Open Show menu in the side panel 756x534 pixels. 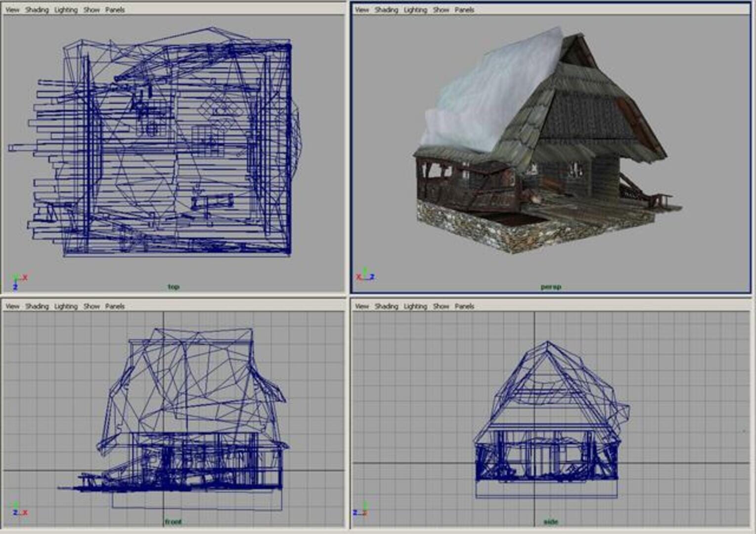[441, 307]
